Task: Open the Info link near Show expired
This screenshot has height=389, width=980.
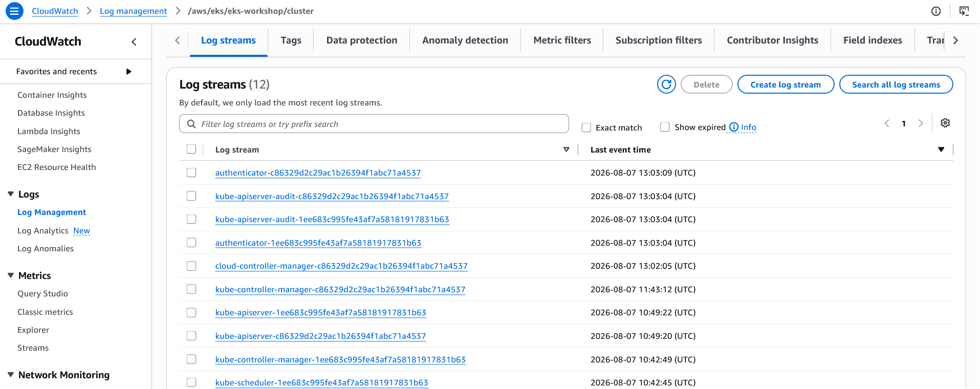Action: point(748,127)
